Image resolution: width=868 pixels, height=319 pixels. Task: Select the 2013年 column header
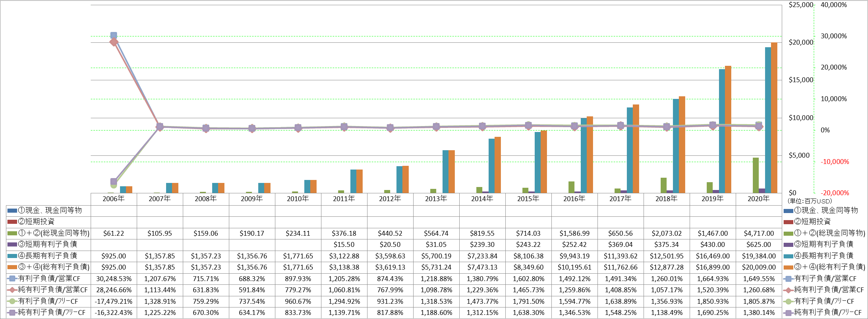coord(436,199)
